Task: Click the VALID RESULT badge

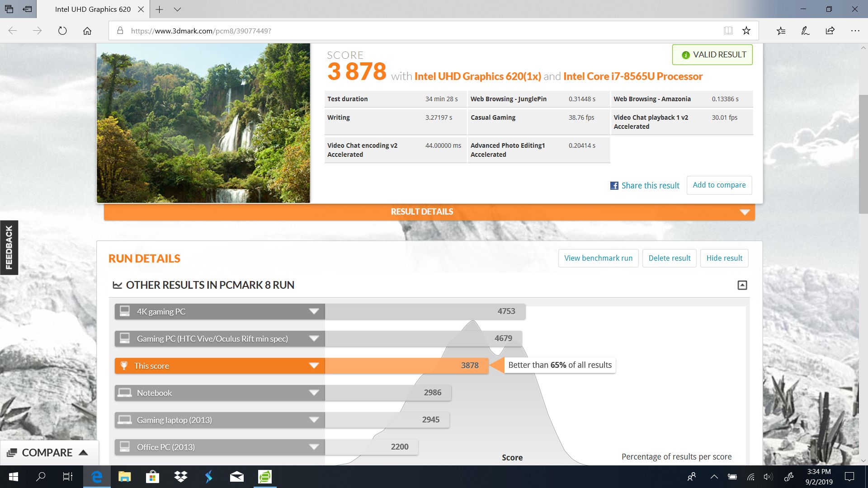Action: (712, 55)
